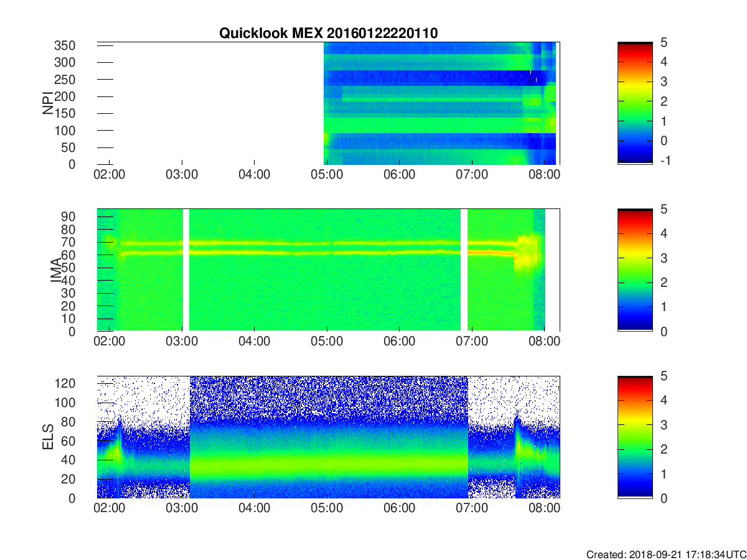Click the 08:00 time label under NPI panel
The height and width of the screenshot is (560, 747).
(x=545, y=175)
